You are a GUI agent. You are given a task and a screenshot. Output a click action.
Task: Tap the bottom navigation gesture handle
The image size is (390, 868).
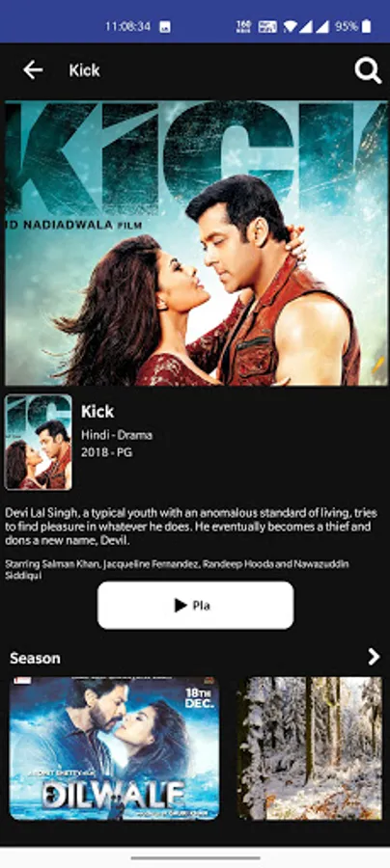195,858
